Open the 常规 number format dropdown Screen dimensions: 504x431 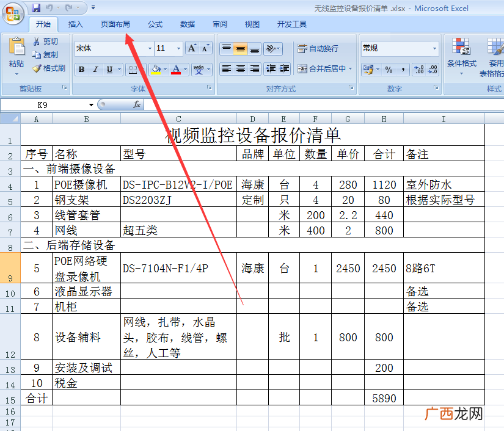[434, 48]
